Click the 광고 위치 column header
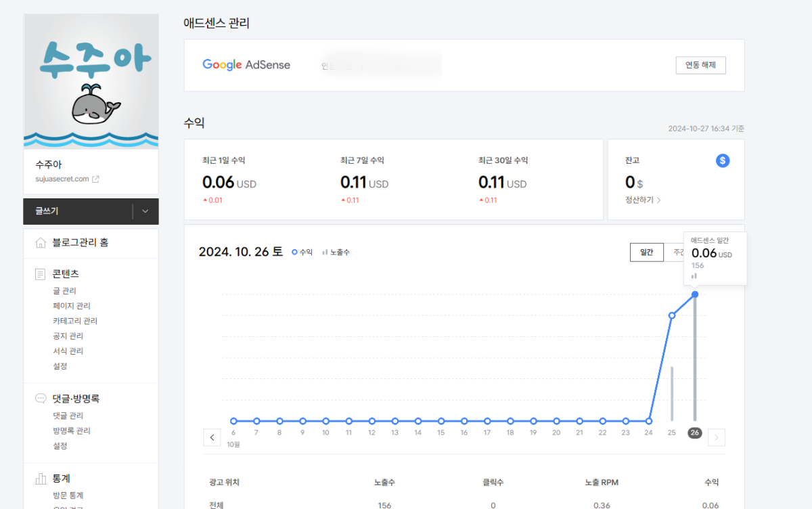The height and width of the screenshot is (509, 812). click(225, 483)
